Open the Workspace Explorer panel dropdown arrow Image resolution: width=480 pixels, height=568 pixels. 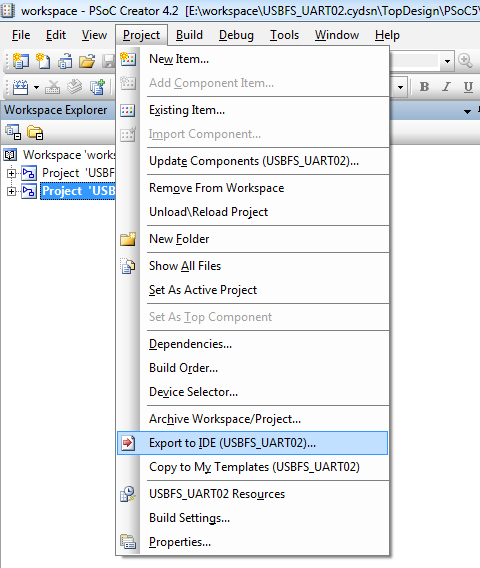468,111
